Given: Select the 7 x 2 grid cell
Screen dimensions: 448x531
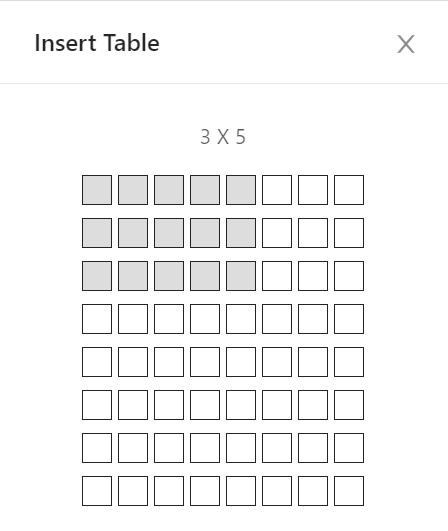Looking at the screenshot, I should pyautogui.click(x=133, y=448).
